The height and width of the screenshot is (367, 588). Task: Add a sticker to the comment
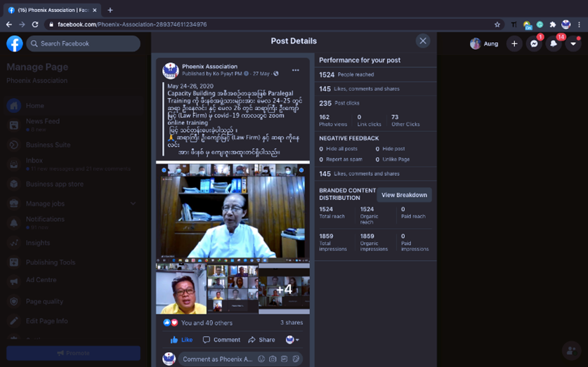coord(296,359)
